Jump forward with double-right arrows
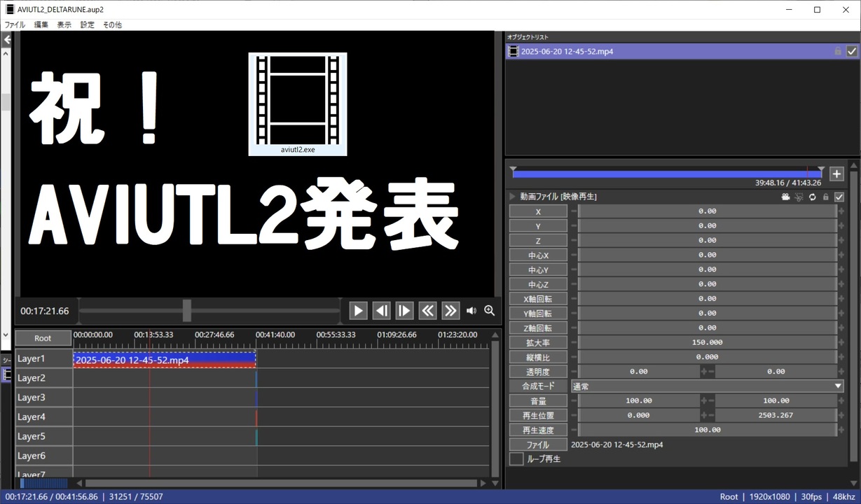This screenshot has height=504, width=861. pyautogui.click(x=450, y=311)
